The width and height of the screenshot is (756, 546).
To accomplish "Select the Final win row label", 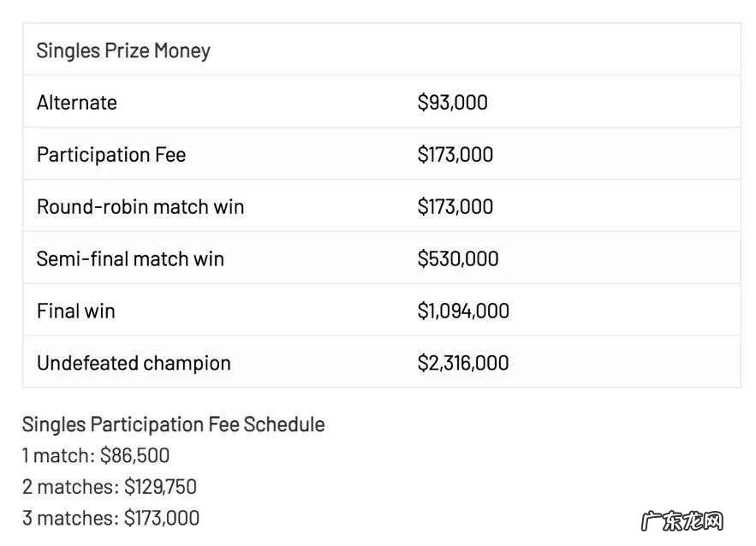I will click(x=76, y=311).
